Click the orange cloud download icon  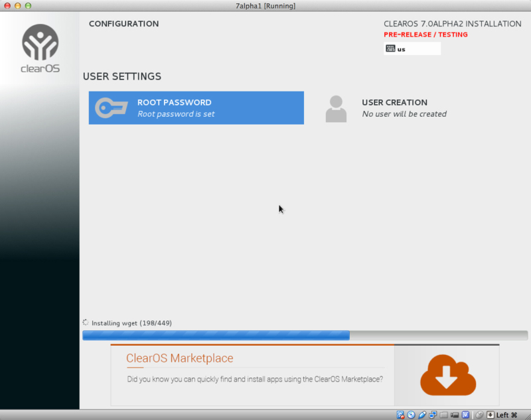[448, 375]
